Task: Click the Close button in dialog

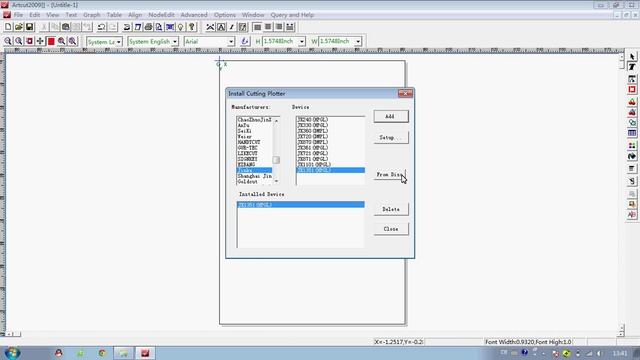Action: 391,229
